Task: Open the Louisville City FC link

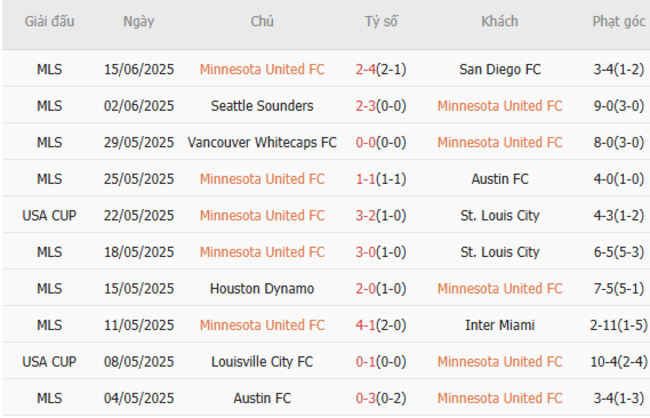Action: (262, 361)
